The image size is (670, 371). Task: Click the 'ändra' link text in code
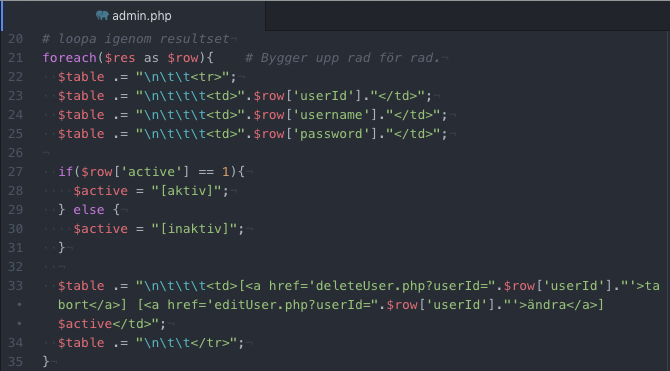[x=547, y=305]
